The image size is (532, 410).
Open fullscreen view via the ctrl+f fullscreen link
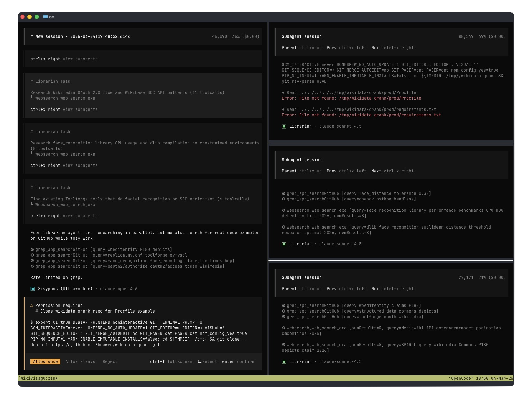[x=171, y=361]
